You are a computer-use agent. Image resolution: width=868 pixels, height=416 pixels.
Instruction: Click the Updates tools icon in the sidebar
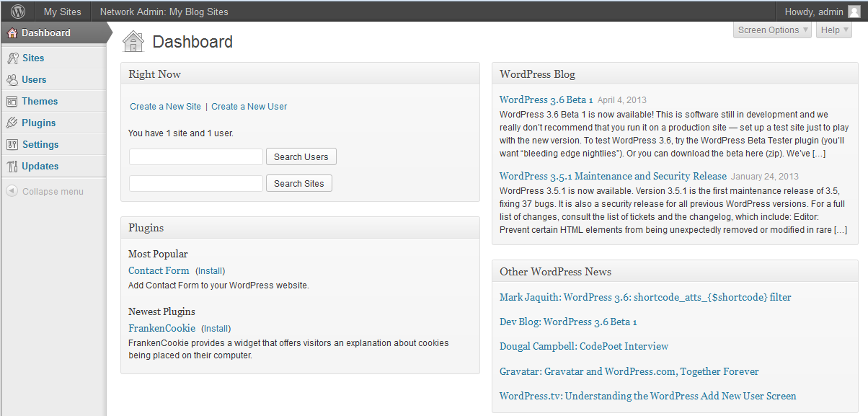point(12,167)
